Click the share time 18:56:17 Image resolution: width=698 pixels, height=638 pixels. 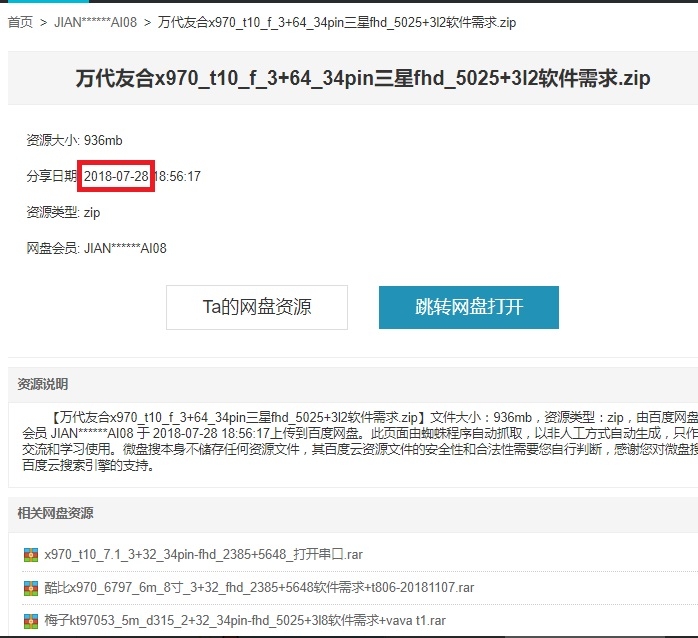(x=178, y=176)
